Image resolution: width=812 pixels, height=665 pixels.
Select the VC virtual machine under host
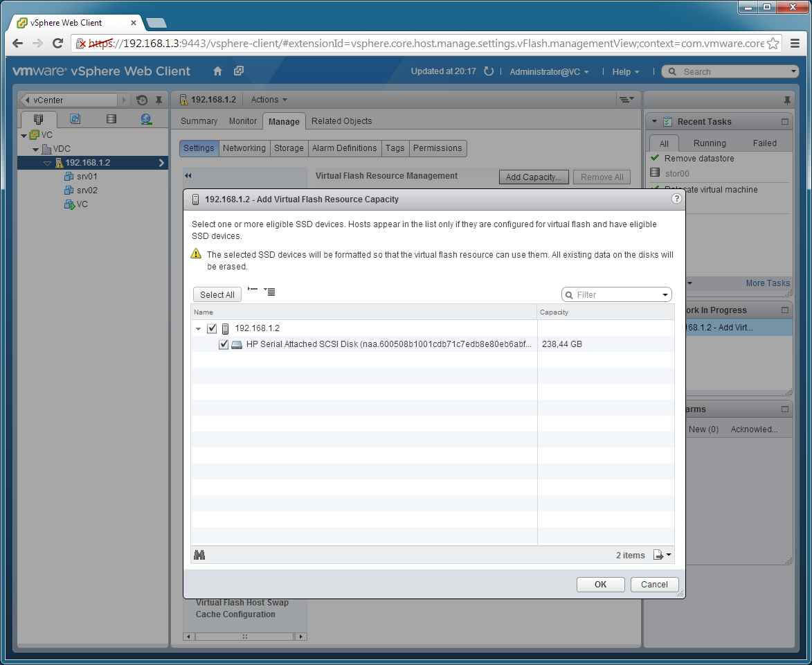point(76,204)
